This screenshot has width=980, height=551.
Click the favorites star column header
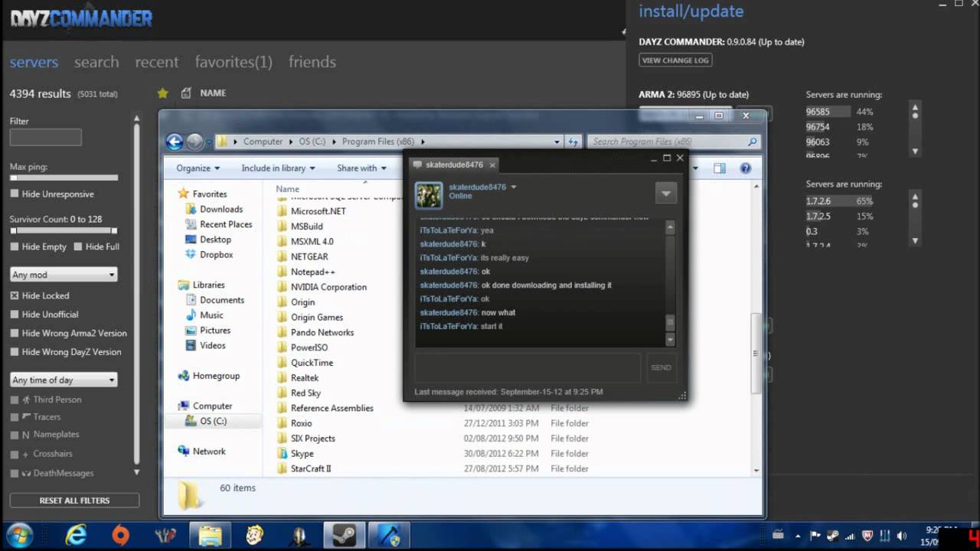[162, 93]
